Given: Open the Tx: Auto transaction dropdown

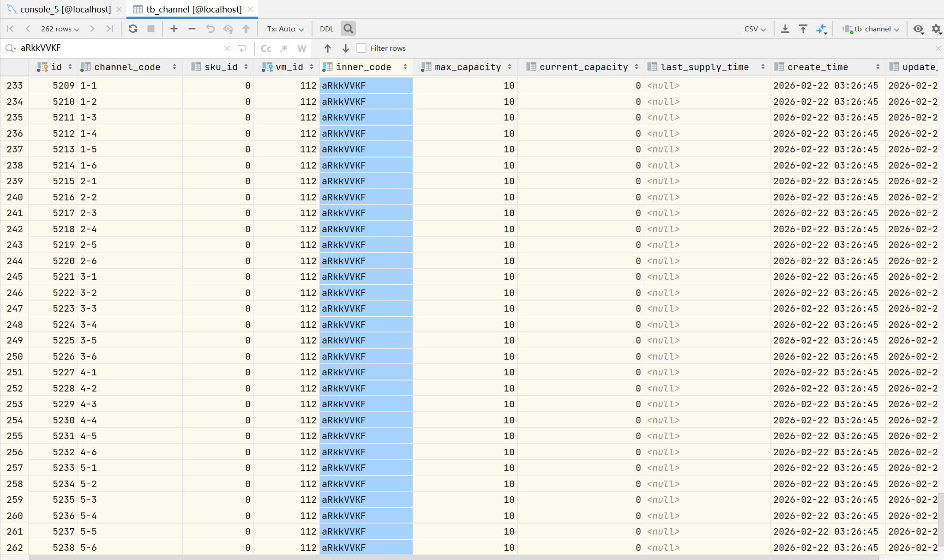Looking at the screenshot, I should (285, 29).
